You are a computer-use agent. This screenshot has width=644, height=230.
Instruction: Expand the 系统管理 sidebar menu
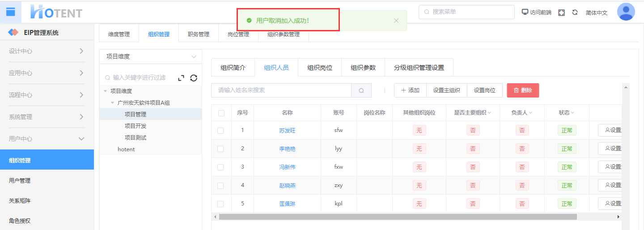[47, 117]
